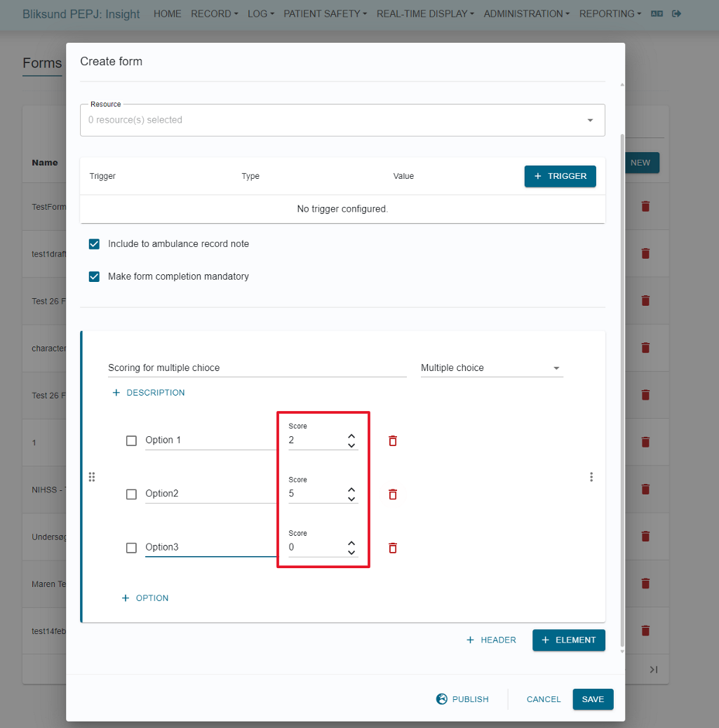Open the Multiple choice element type dropdown
Screen dimensions: 719x728
tap(492, 368)
